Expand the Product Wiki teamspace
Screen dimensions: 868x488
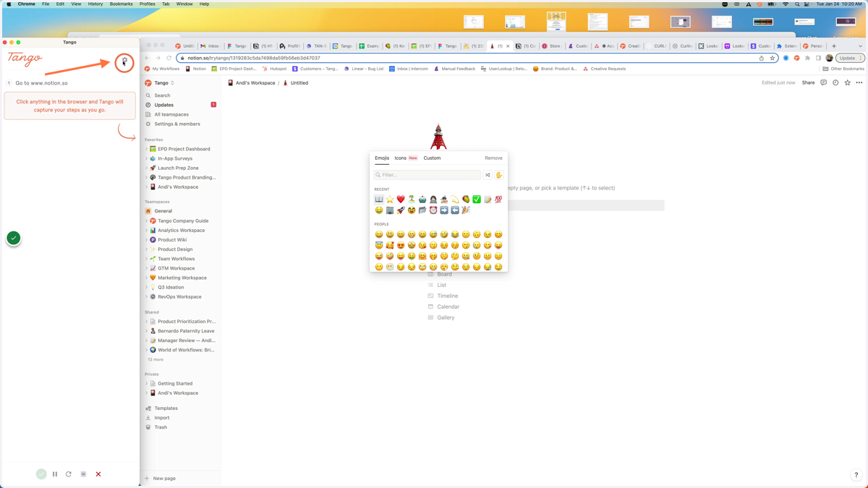click(x=146, y=239)
